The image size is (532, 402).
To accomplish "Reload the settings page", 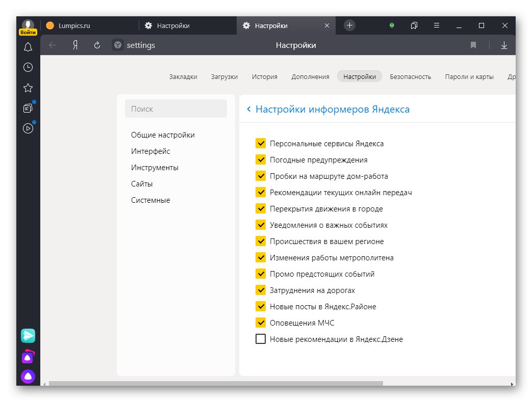I will tap(97, 45).
